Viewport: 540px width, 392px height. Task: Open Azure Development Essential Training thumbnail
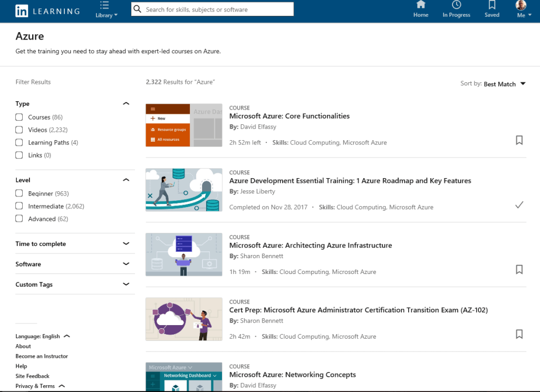click(x=184, y=190)
